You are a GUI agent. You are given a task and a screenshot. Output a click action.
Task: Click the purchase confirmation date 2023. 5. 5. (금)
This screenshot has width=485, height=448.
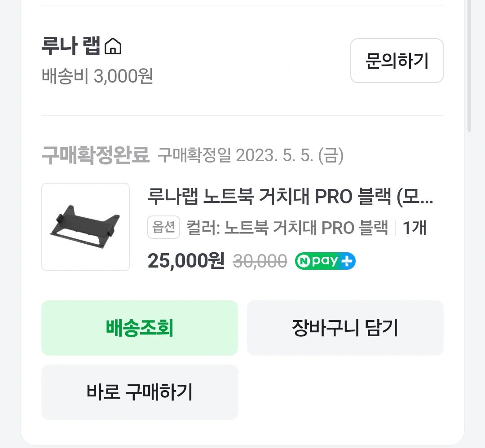click(290, 155)
